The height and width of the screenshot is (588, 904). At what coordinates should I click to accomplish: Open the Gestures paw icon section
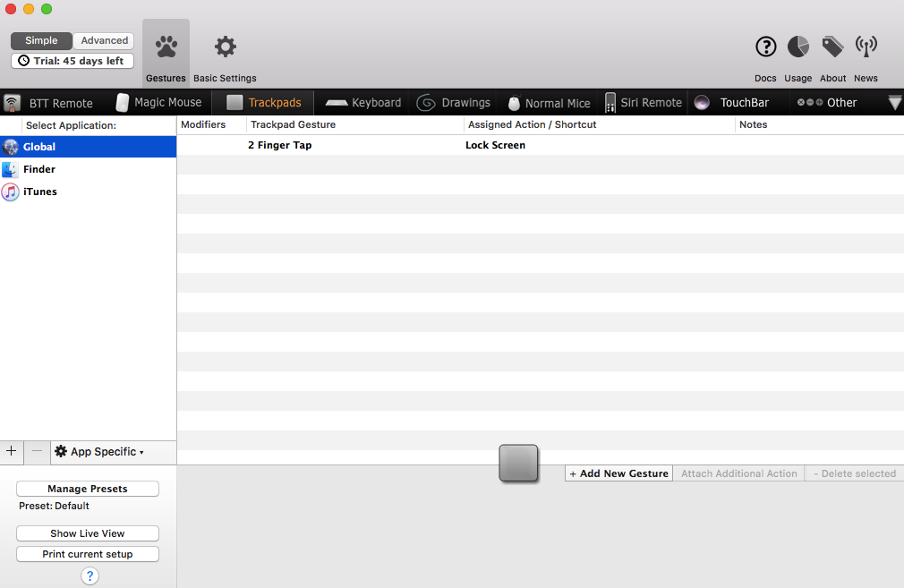point(166,47)
